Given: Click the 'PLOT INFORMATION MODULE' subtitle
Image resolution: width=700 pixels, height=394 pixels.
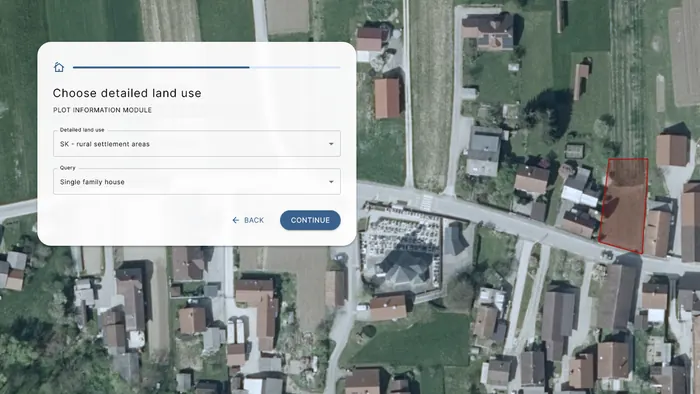Looking at the screenshot, I should 102,110.
